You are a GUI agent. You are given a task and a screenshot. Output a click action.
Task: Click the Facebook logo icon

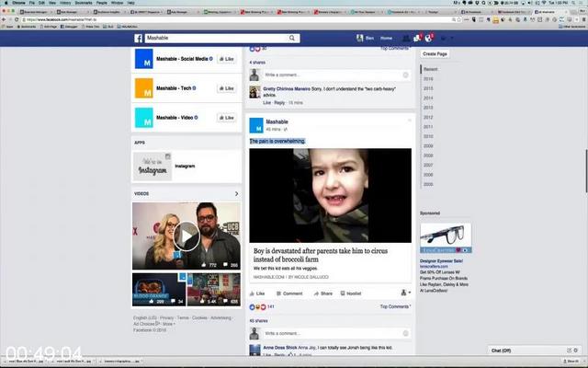click(x=138, y=39)
